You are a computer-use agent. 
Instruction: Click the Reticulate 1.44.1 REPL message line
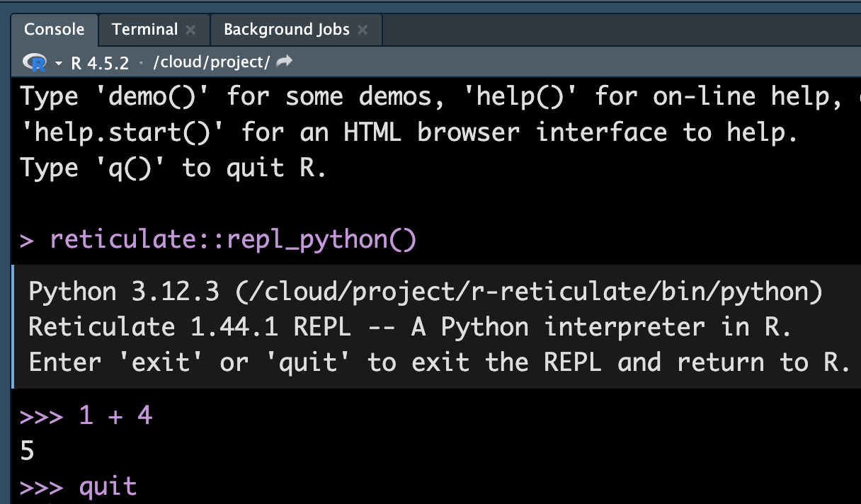coord(409,327)
